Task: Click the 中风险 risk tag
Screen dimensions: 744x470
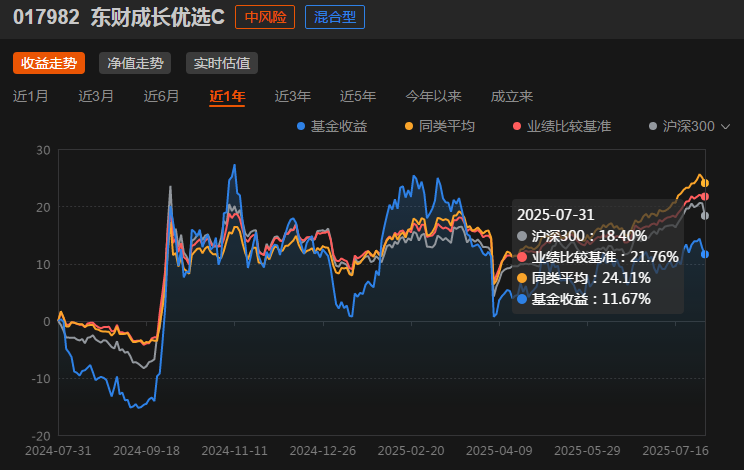Action: (x=265, y=17)
